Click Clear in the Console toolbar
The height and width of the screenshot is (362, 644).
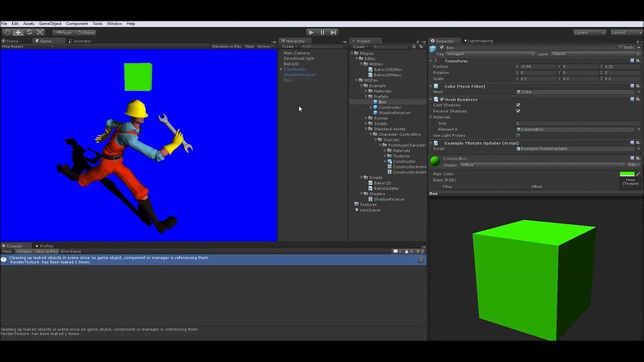[6, 251]
